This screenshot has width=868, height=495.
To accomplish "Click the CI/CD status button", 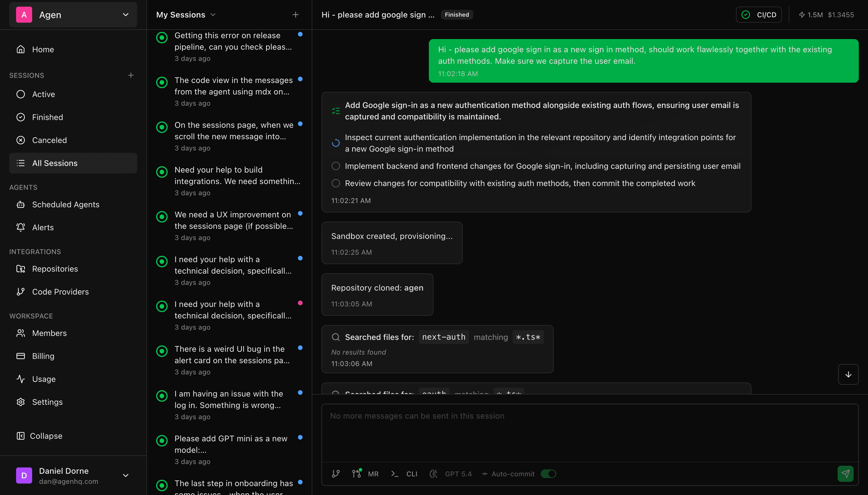I will coord(759,14).
